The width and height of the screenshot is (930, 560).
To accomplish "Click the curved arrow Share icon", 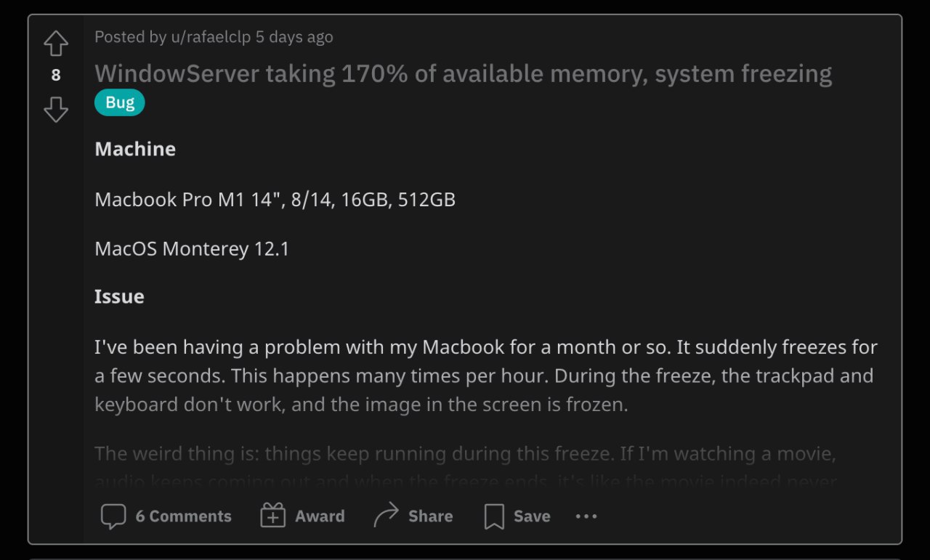I will (386, 516).
